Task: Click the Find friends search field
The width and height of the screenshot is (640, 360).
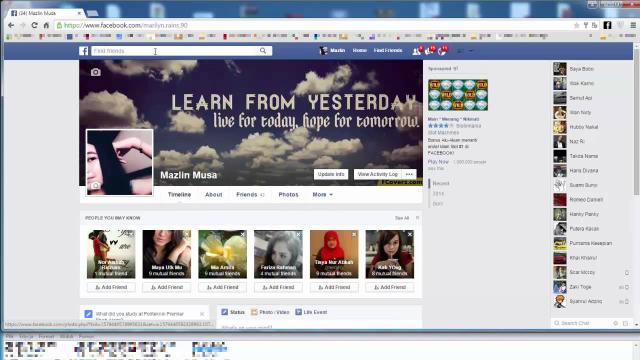Action: (x=176, y=51)
